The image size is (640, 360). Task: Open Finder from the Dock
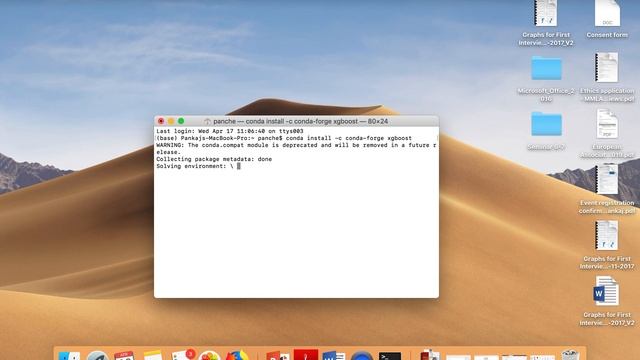pyautogui.click(x=69, y=356)
